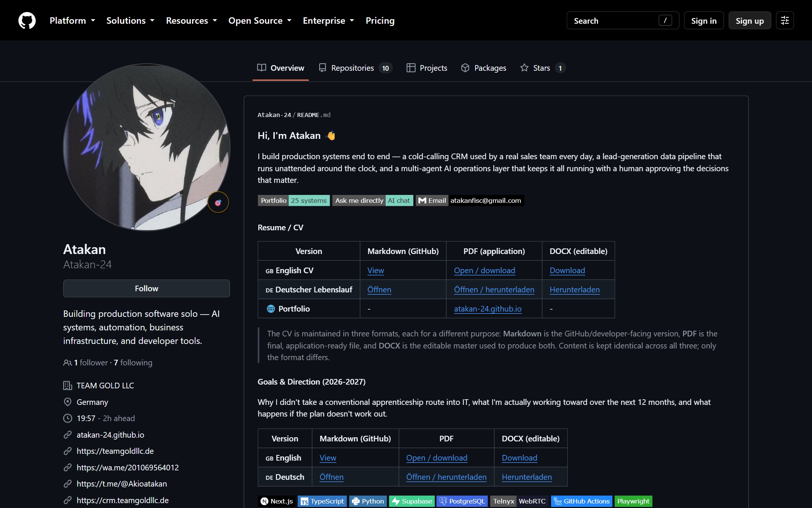The width and height of the screenshot is (812, 508).
Task: Open the Portfolio 25 systems badge
Action: [x=294, y=201]
